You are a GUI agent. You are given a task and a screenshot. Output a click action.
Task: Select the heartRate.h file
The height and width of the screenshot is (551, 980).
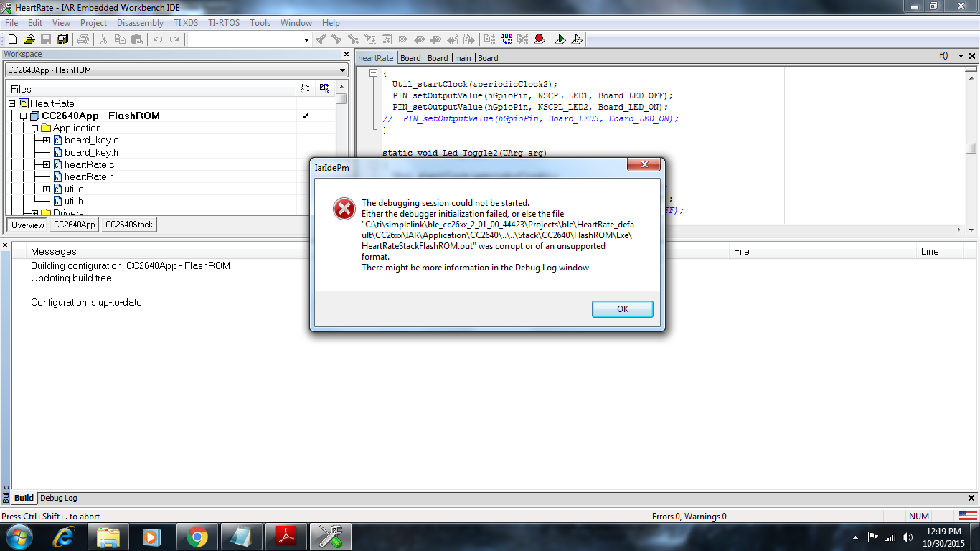click(x=89, y=176)
